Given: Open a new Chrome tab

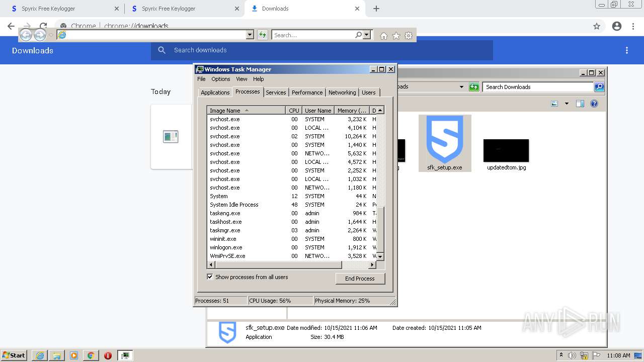Looking at the screenshot, I should click(x=376, y=9).
